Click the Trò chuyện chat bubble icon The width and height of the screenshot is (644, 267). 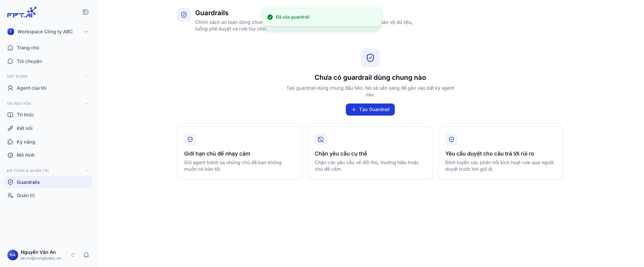pyautogui.click(x=11, y=61)
